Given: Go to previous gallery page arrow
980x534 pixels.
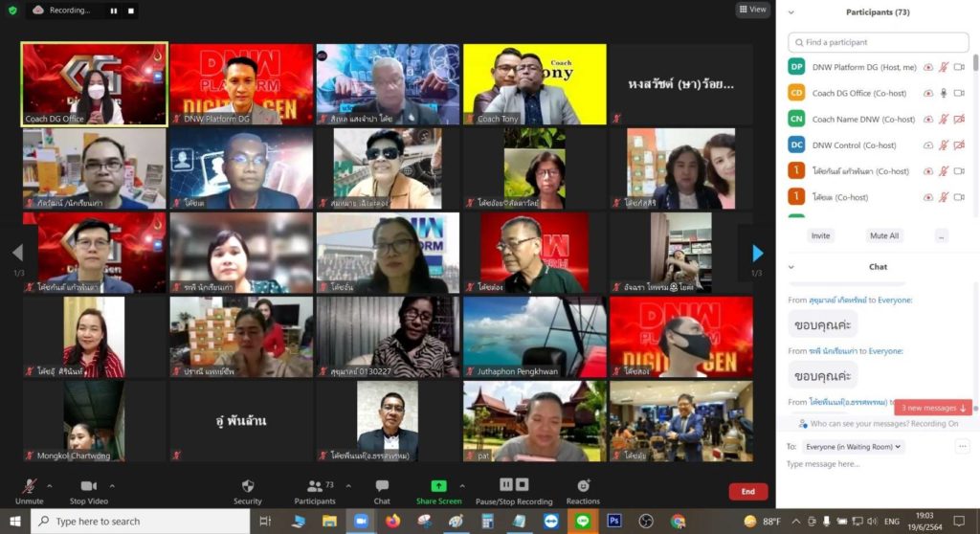Looking at the screenshot, I should 17,253.
